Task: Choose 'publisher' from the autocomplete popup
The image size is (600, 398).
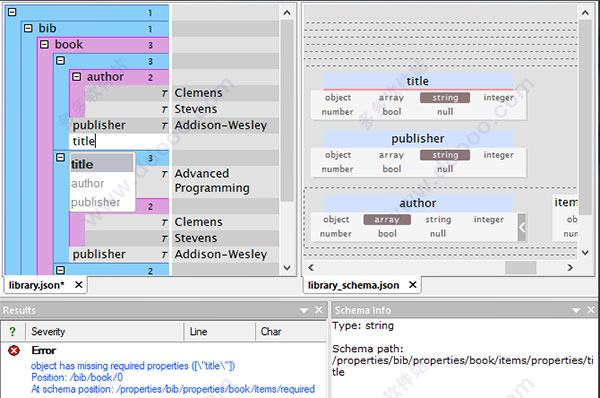Action: pos(102,202)
